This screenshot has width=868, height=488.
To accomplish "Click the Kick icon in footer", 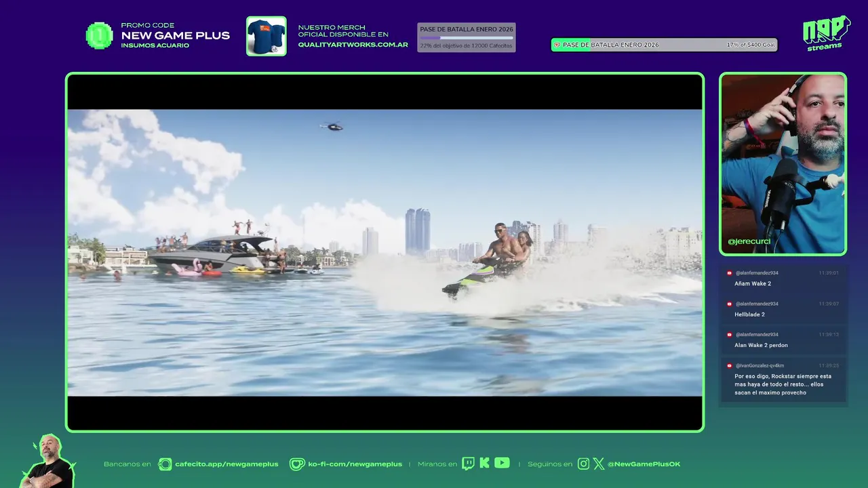I will point(484,464).
